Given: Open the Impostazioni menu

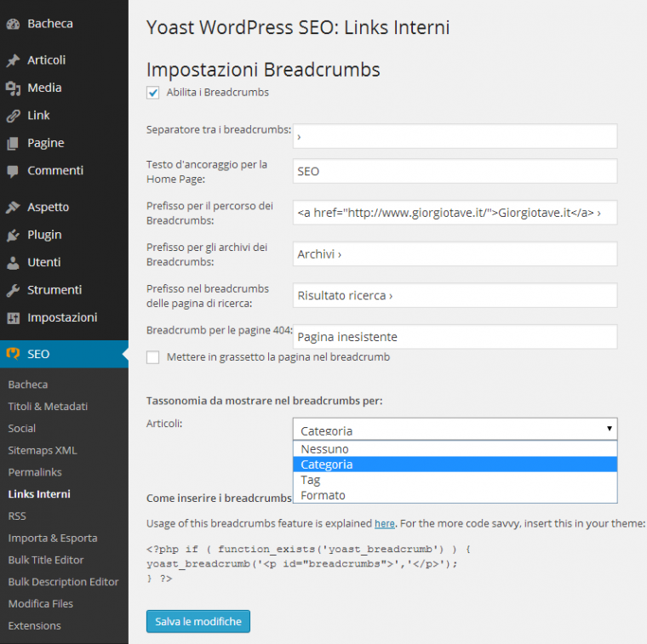Looking at the screenshot, I should (x=64, y=317).
